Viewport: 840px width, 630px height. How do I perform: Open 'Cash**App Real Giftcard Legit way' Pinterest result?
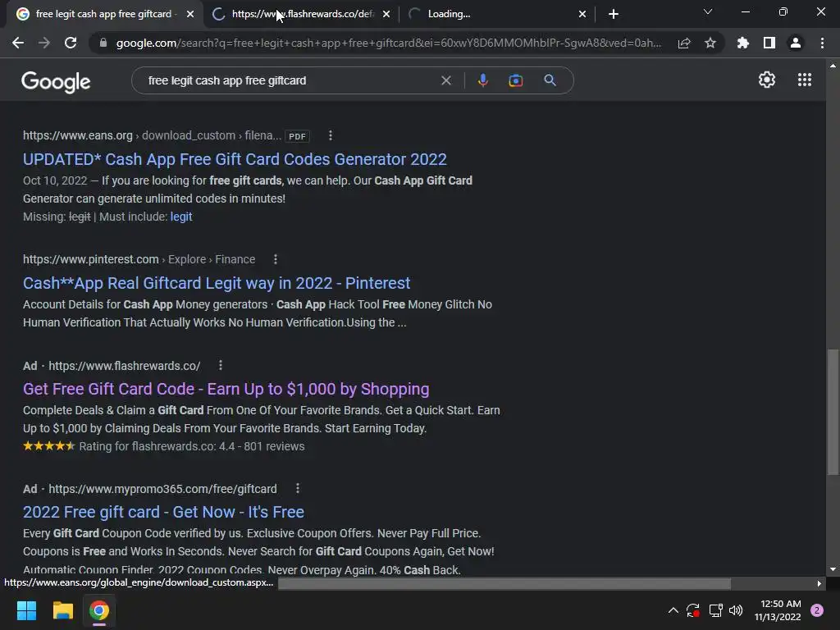pos(217,283)
